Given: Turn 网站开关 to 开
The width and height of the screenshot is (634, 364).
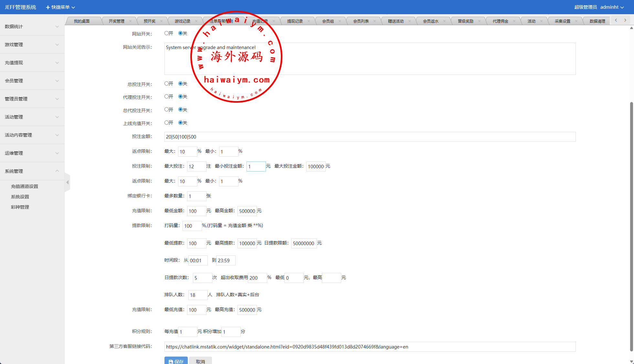Looking at the screenshot, I should tap(166, 33).
